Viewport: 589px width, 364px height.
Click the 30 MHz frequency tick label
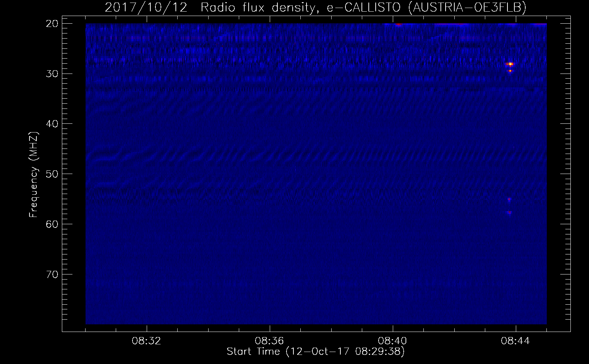tap(52, 74)
